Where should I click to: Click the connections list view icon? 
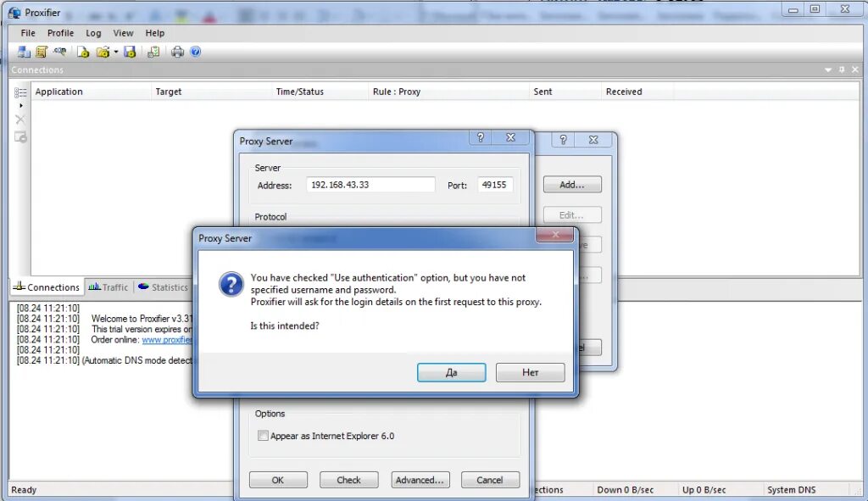pyautogui.click(x=20, y=92)
